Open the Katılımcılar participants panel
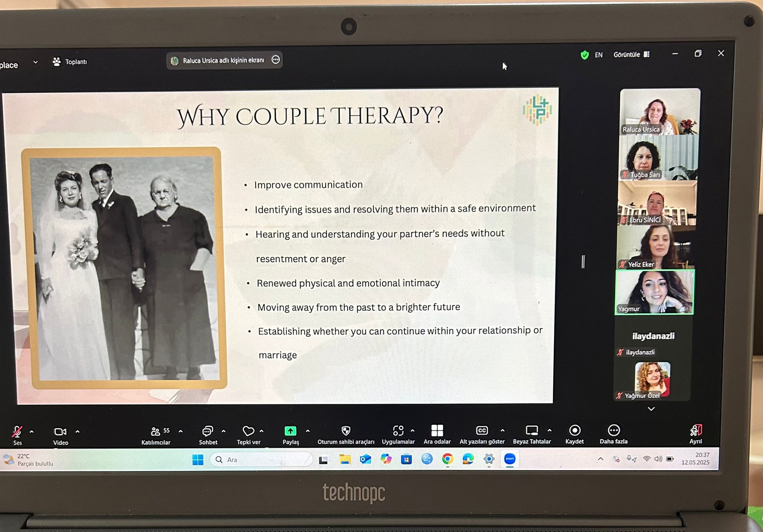This screenshot has height=532, width=763. [x=156, y=432]
